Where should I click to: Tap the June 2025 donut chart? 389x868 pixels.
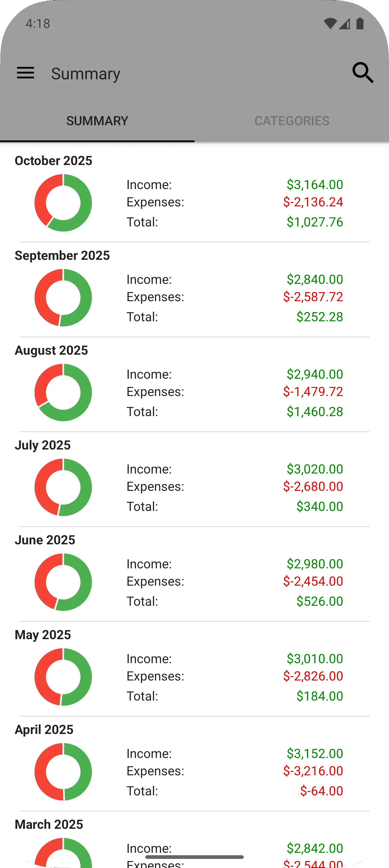click(x=63, y=582)
